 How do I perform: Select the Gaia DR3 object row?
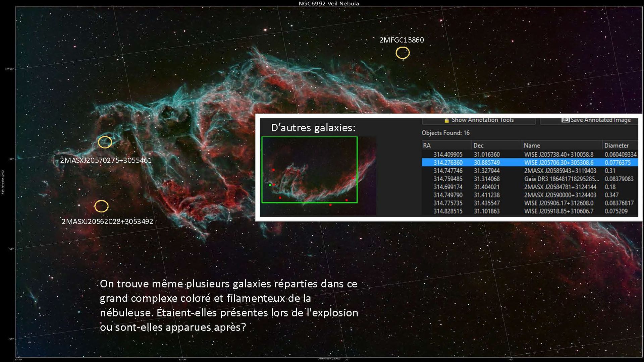click(x=561, y=179)
